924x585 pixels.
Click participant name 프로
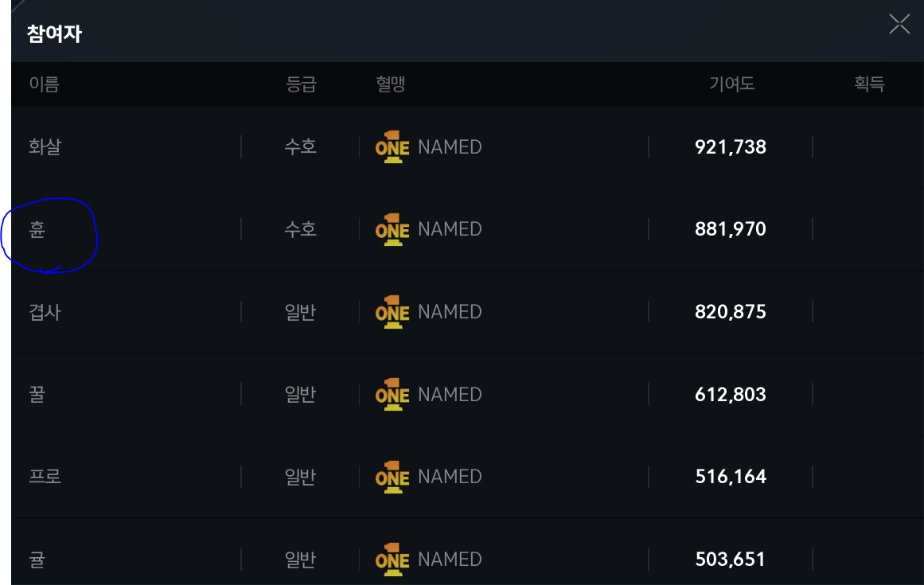(x=45, y=477)
